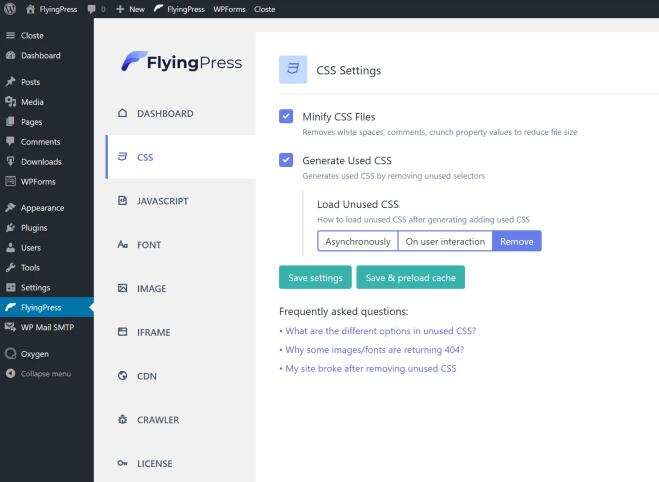Click the Oxygen circle icon
Viewport: 659px width, 482px height.
(11, 354)
